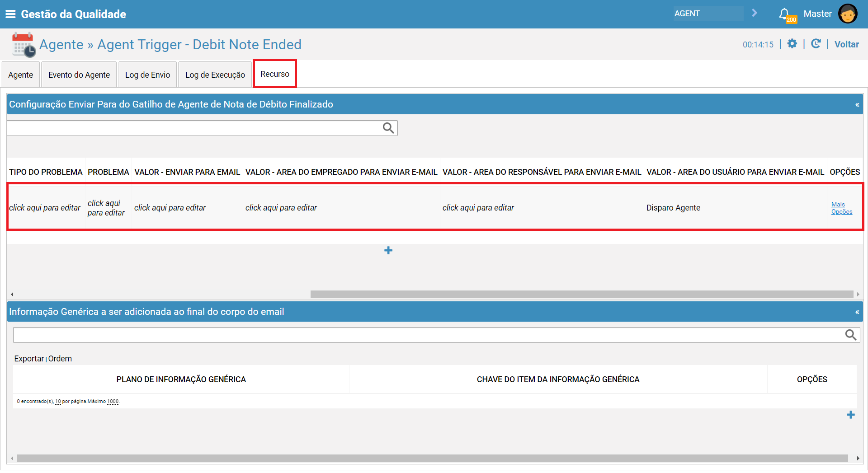Open the Log de Execução tab
This screenshot has height=473, width=868.
coord(215,75)
